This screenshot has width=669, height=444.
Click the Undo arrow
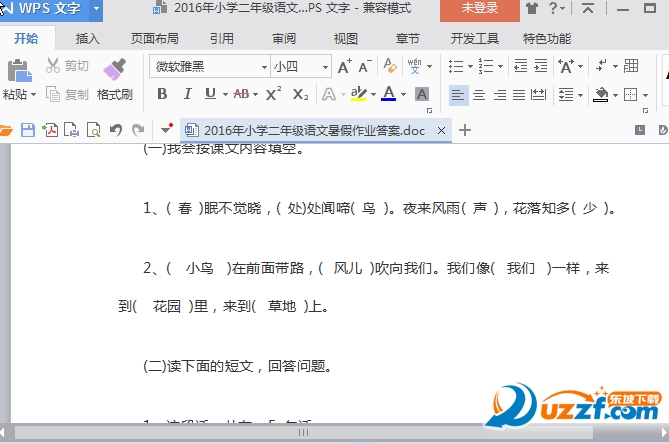pyautogui.click(x=116, y=130)
